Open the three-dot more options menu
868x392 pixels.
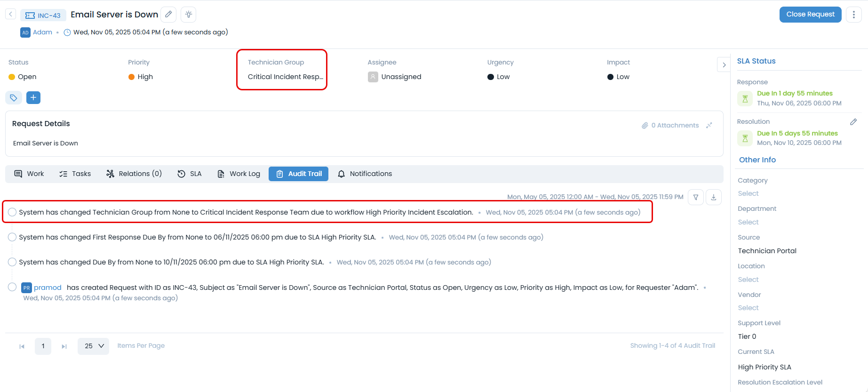(853, 15)
